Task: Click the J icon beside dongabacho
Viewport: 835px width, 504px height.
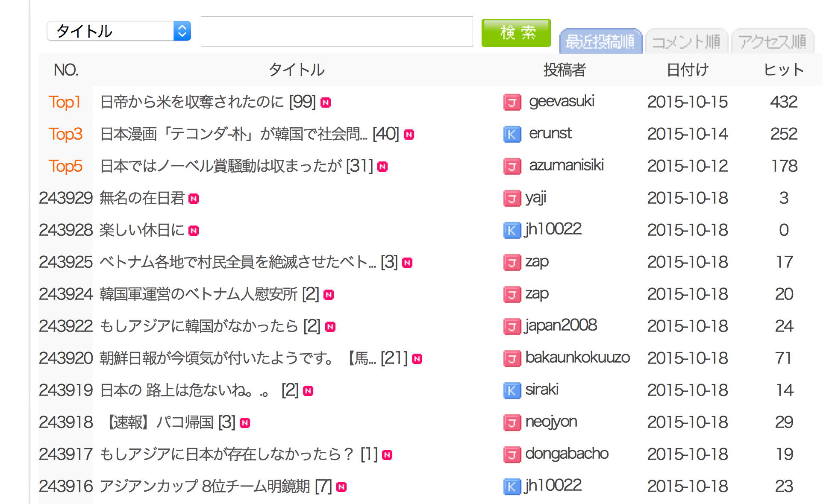Action: (512, 454)
